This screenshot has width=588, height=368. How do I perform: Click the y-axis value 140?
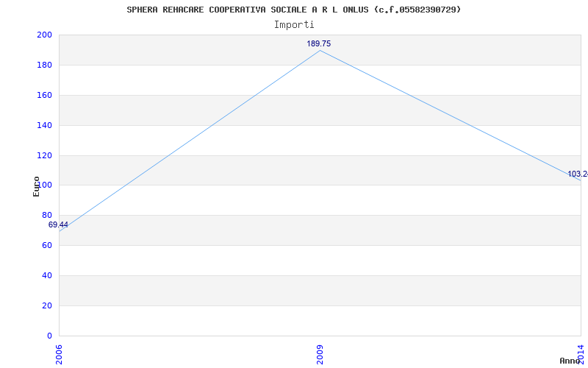point(44,125)
